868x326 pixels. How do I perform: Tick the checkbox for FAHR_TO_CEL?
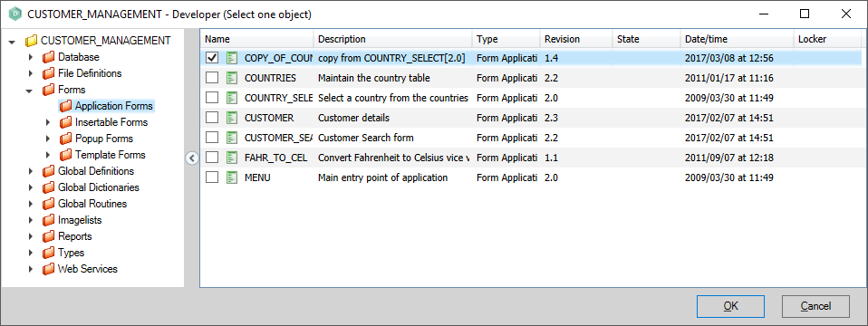[212, 158]
